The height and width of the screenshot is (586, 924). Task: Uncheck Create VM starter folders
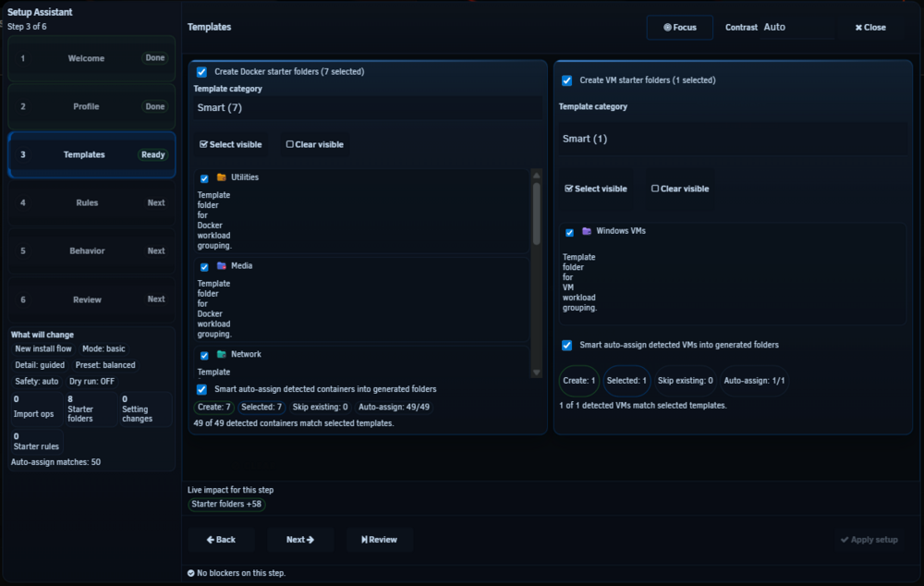point(567,80)
